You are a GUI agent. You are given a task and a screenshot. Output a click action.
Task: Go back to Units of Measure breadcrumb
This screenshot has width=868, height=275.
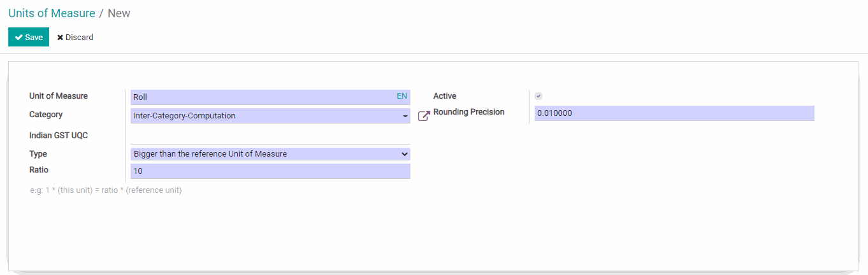point(52,13)
